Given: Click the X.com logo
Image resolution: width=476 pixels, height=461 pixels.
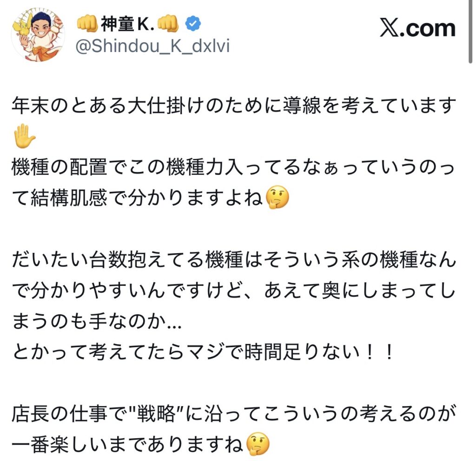Looking at the screenshot, I should 417,28.
